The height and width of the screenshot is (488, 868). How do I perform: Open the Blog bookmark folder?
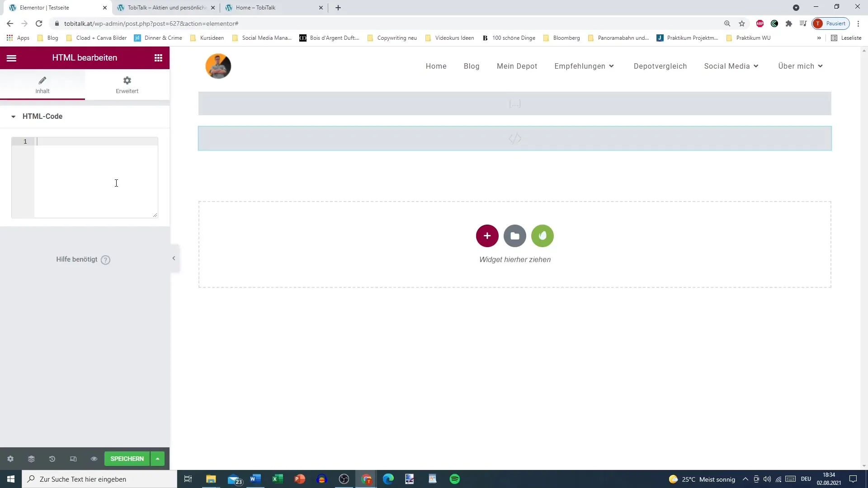tap(48, 38)
